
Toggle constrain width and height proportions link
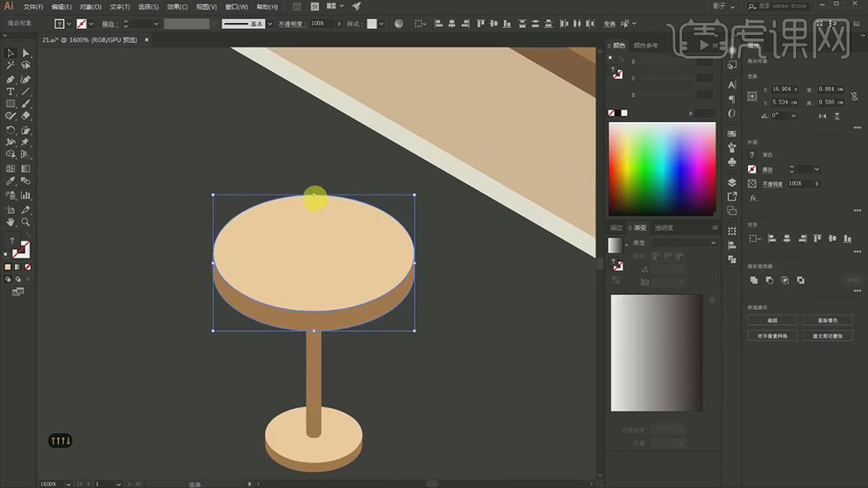click(x=856, y=95)
